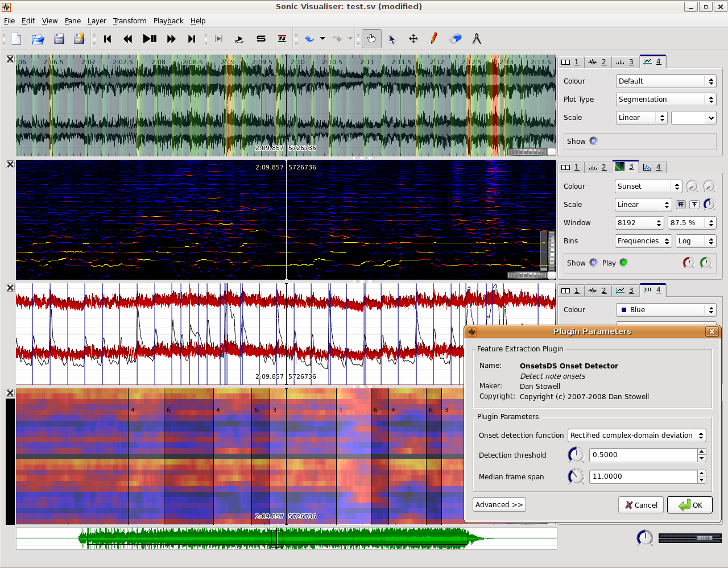Image resolution: width=728 pixels, height=568 pixels.
Task: Toggle Show for the spectrogram layer
Action: [593, 263]
